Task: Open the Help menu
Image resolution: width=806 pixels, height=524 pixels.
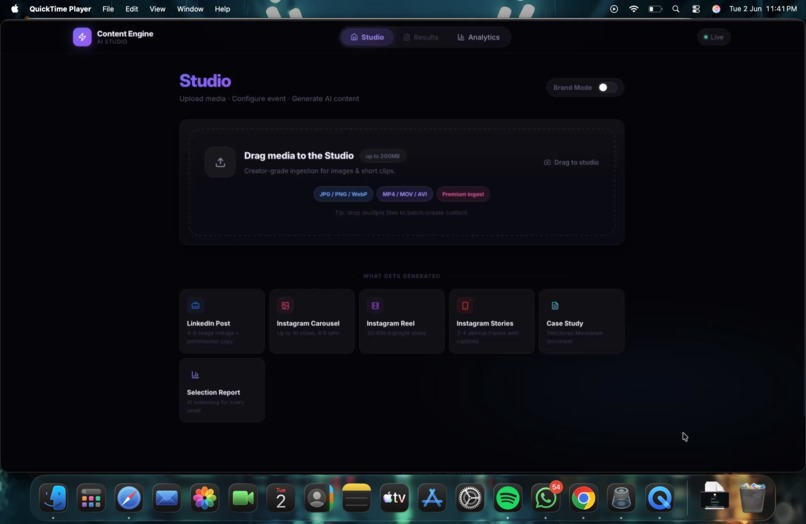Action: (222, 9)
